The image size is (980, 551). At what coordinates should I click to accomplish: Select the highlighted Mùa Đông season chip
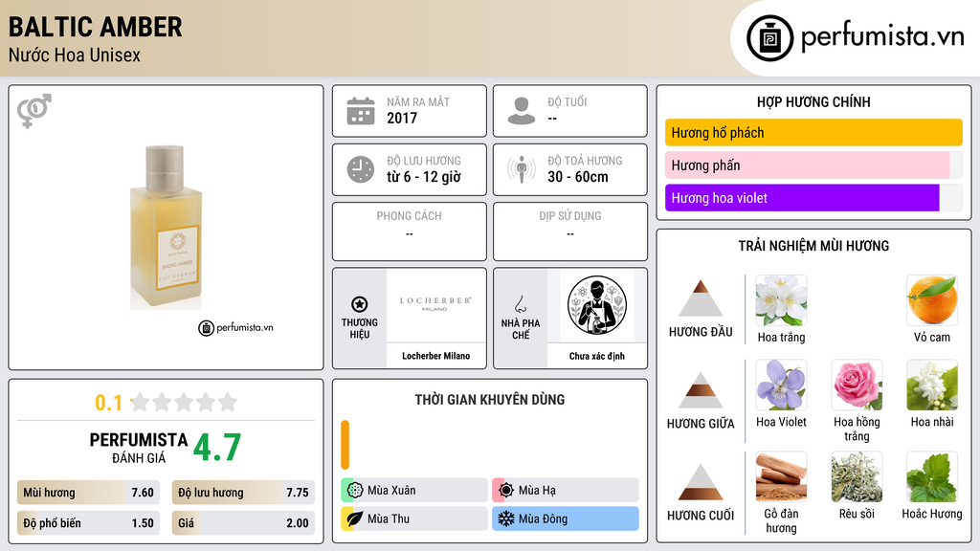pyautogui.click(x=566, y=518)
